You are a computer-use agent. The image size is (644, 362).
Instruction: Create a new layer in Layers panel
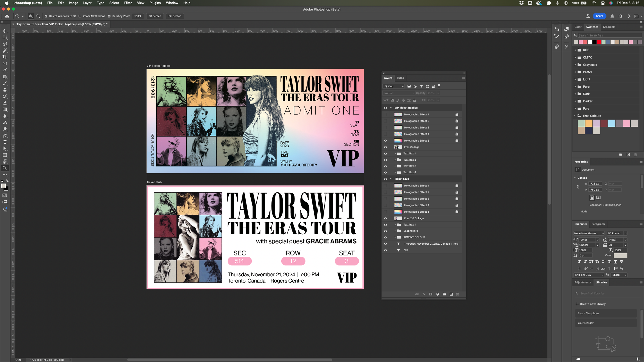[x=451, y=294]
